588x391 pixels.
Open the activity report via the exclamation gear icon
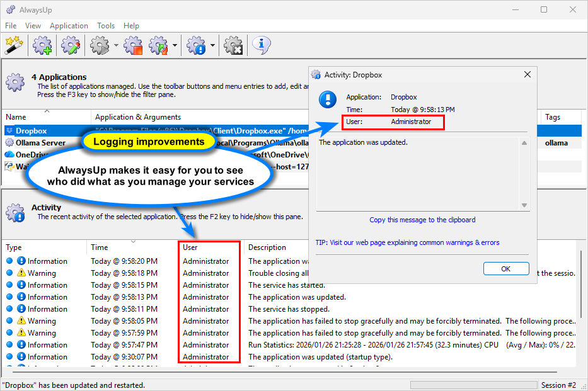click(197, 45)
